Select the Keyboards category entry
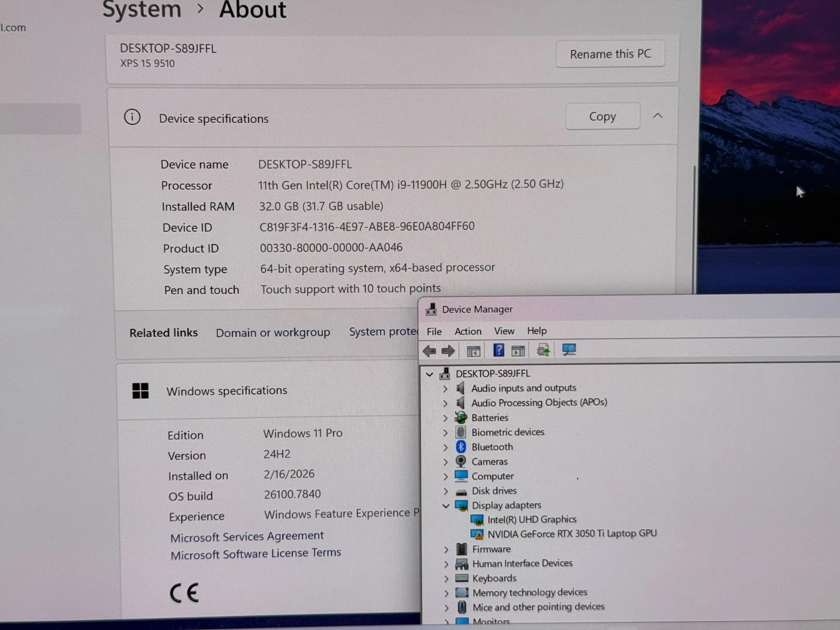Screen dimensions: 840x630 [493, 577]
